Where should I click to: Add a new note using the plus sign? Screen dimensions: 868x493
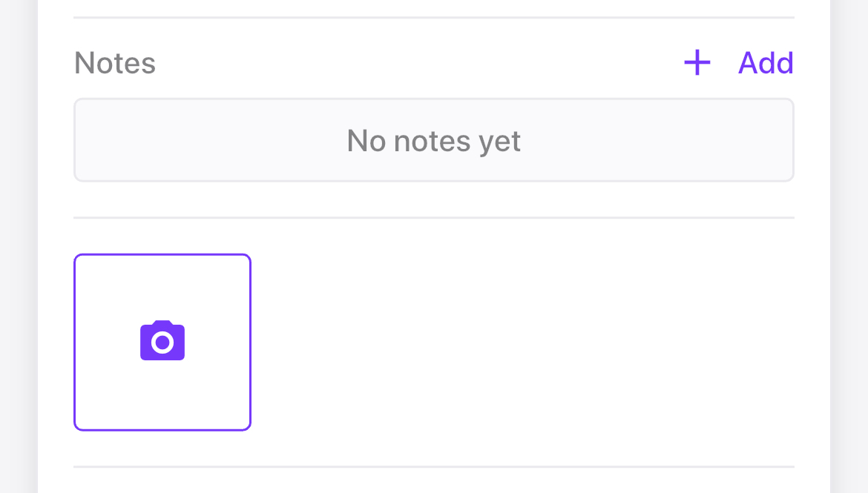[x=697, y=62]
